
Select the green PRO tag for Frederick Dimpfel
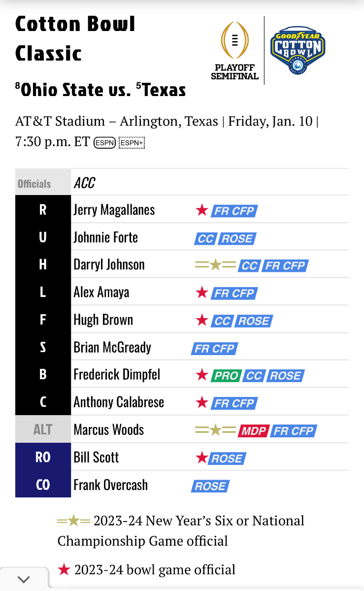pyautogui.click(x=225, y=376)
